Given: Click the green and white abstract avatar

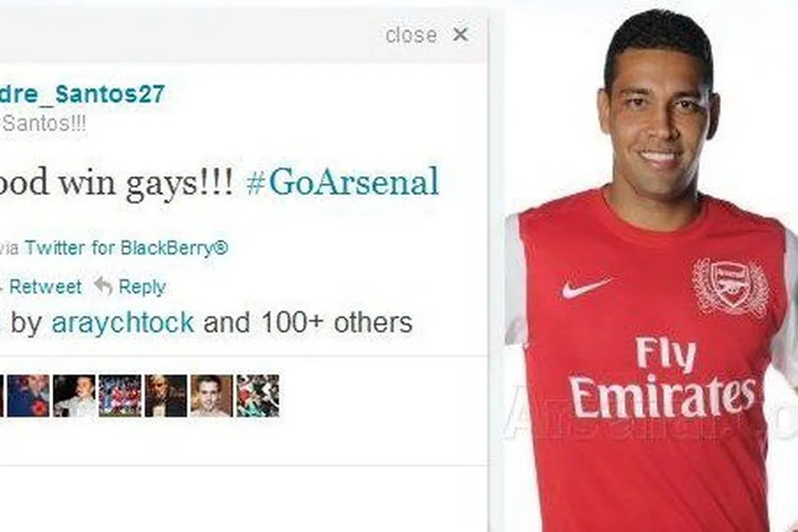Looking at the screenshot, I should [x=258, y=395].
